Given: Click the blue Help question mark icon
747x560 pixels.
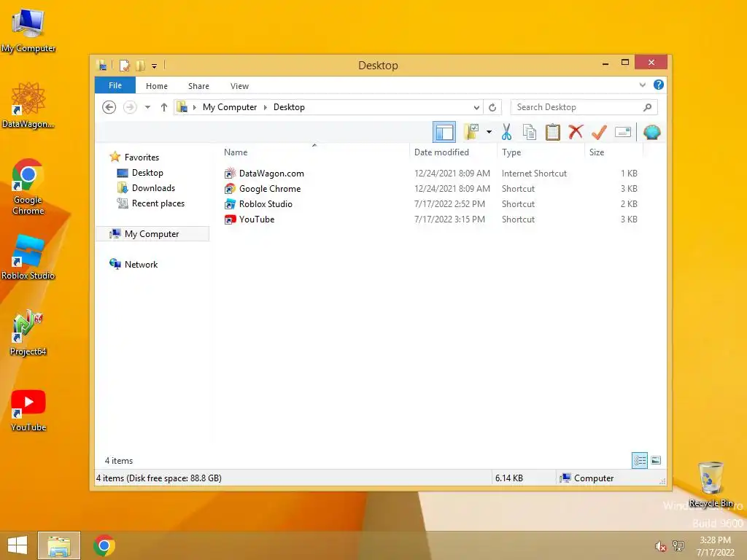Looking at the screenshot, I should coord(659,85).
